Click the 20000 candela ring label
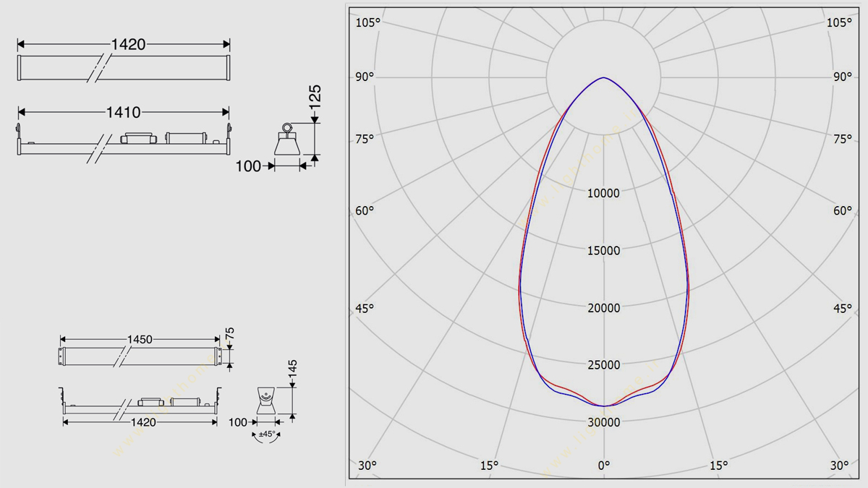Image resolution: width=868 pixels, height=488 pixels. pyautogui.click(x=603, y=308)
